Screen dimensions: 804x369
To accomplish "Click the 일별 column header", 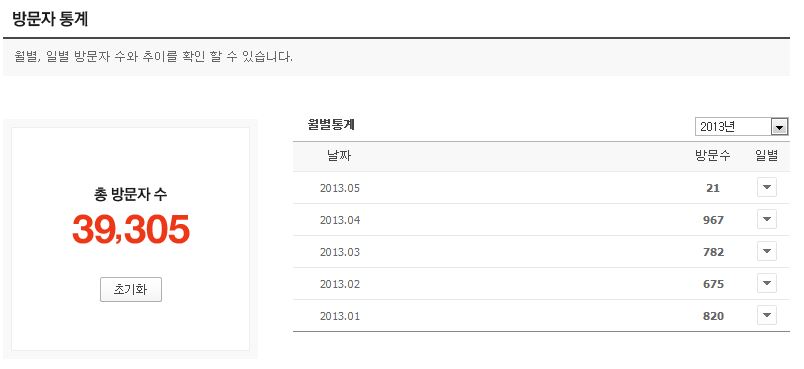I will (767, 156).
